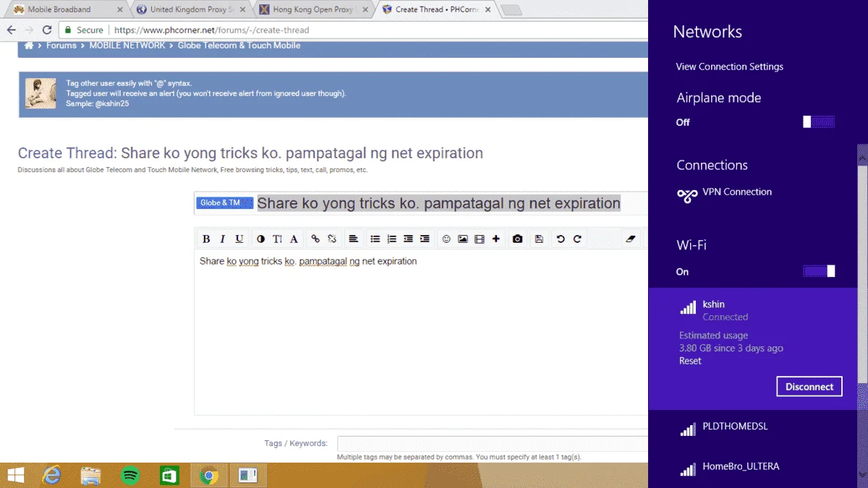Insert an ordered numbered list
This screenshot has height=488, width=868.
click(x=392, y=239)
